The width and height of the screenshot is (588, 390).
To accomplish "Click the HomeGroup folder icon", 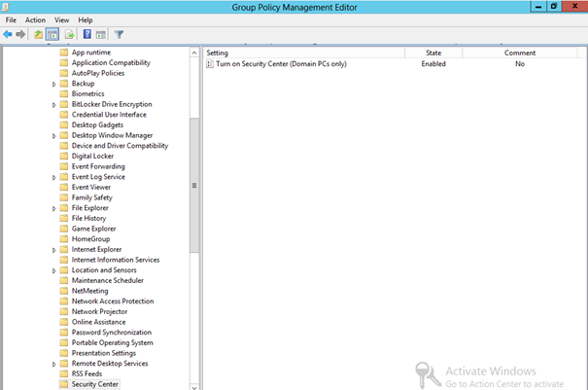I will (x=64, y=238).
